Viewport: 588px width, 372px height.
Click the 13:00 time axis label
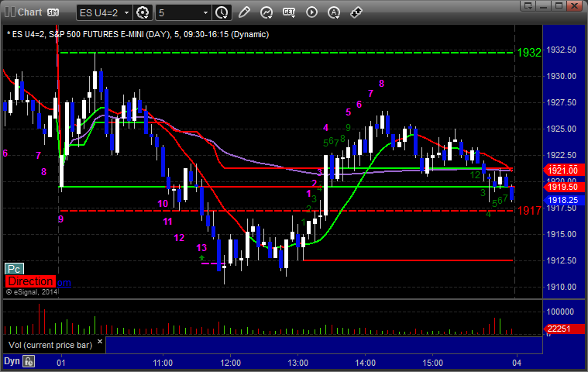(297, 363)
